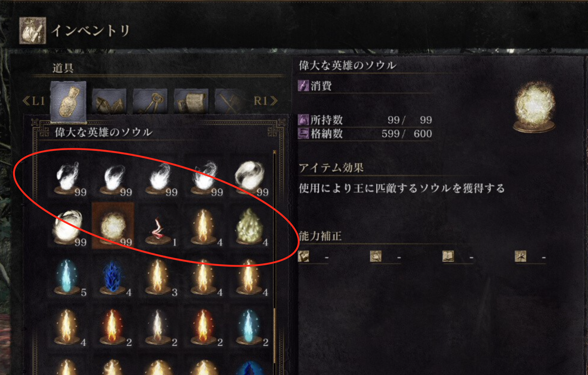Switch to the keys category tab
This screenshot has height=375, width=588.
pos(150,101)
